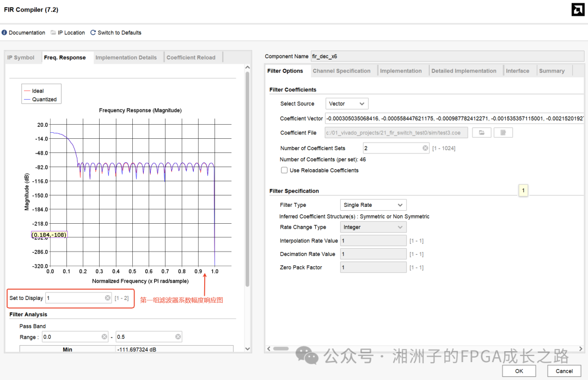Click the Coefficient Vector input field
This screenshot has height=380, width=588.
pyautogui.click(x=455, y=118)
